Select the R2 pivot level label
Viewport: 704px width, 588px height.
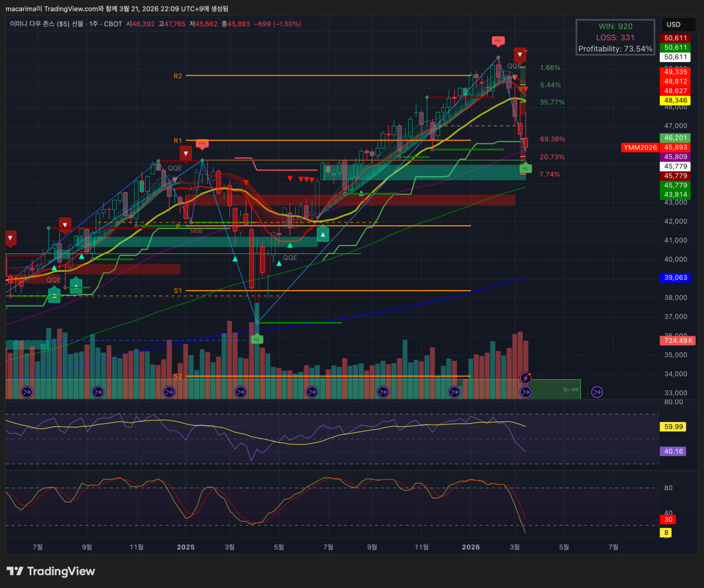178,76
